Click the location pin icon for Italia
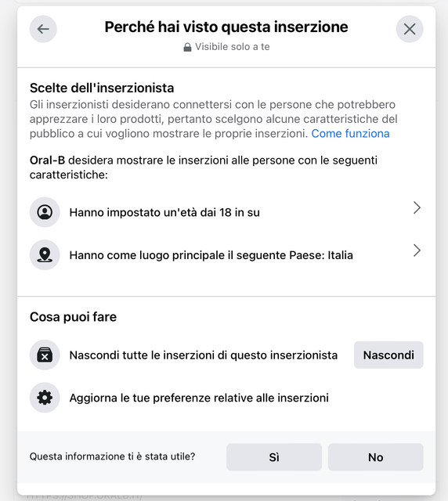The height and width of the screenshot is (501, 448). (x=45, y=255)
